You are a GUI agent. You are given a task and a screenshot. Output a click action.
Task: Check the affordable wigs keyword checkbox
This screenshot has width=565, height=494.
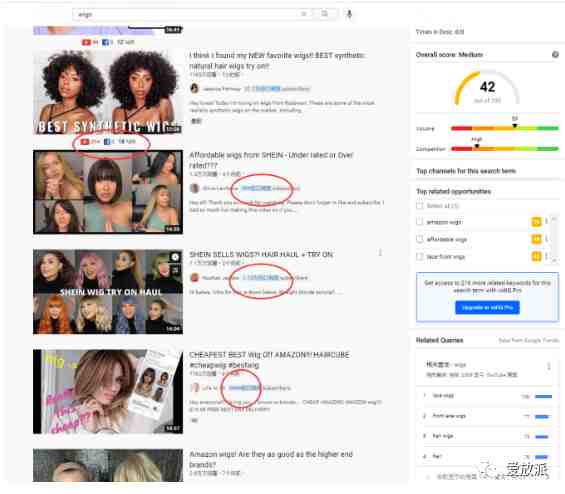(419, 239)
